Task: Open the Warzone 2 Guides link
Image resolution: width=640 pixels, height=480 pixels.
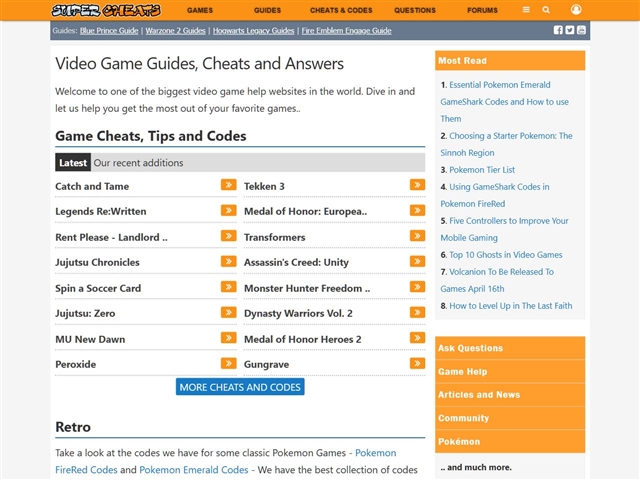Action: coord(176,31)
